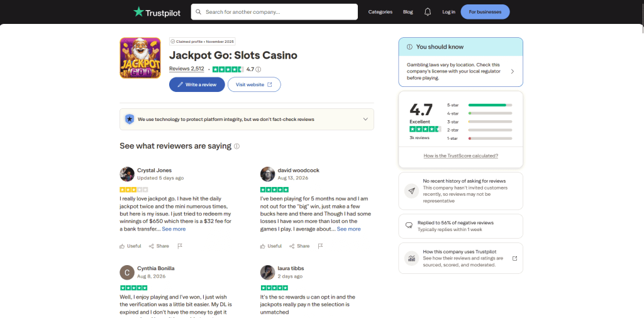The height and width of the screenshot is (318, 644).
Task: Click the pencil icon in Write a review
Action: click(180, 84)
